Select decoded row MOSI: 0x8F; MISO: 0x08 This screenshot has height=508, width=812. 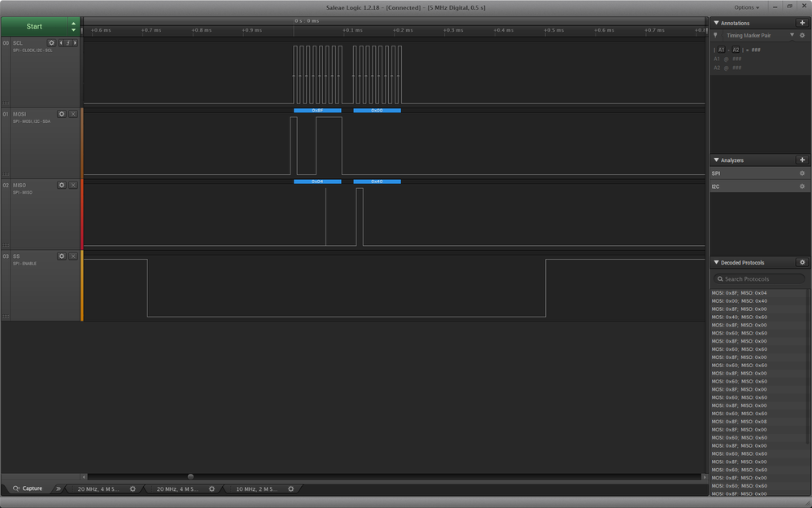tap(758, 422)
